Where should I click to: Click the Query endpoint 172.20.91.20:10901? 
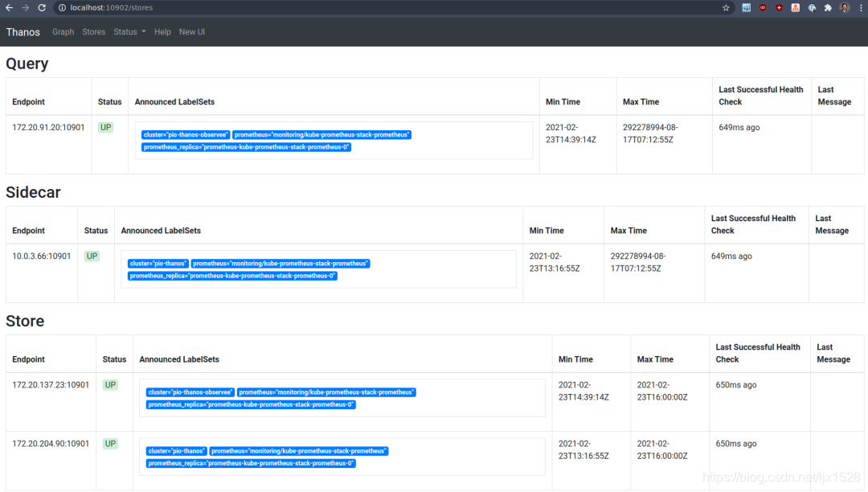49,127
